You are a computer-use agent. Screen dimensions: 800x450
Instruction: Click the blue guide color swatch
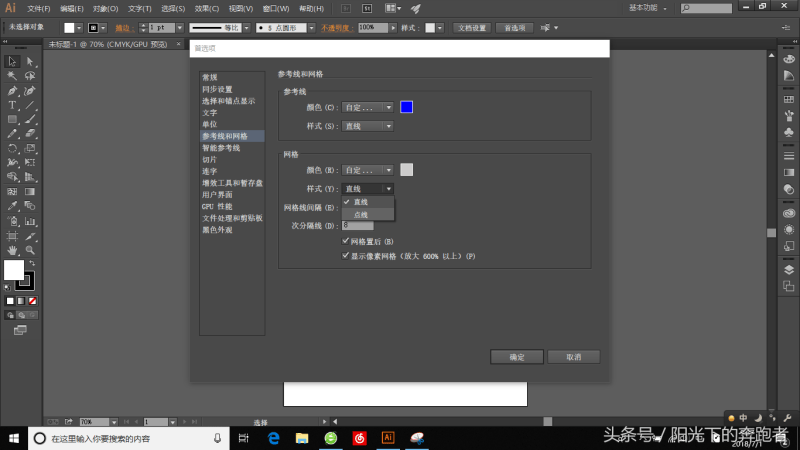407,107
